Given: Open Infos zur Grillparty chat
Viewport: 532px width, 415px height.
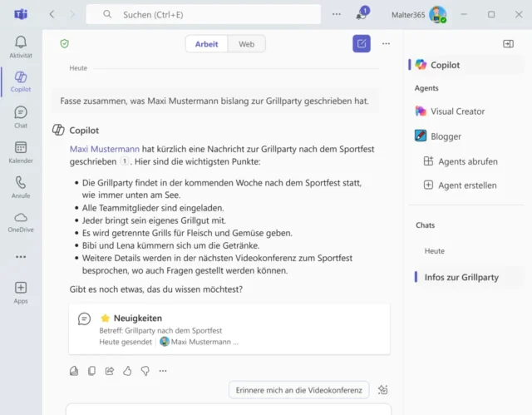Looking at the screenshot, I should (461, 277).
